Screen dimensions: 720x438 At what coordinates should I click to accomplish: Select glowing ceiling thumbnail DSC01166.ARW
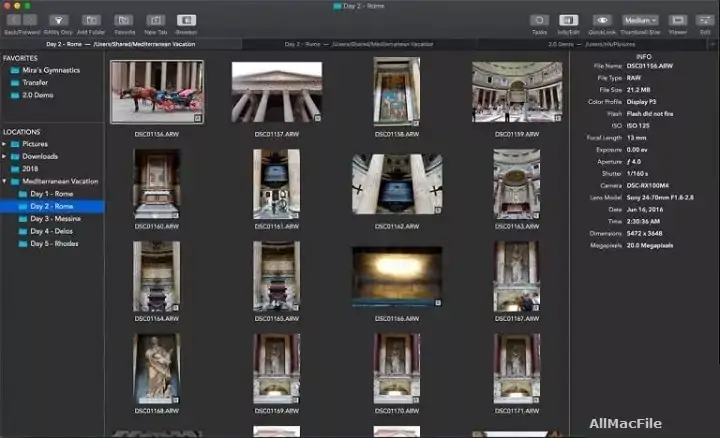pyautogui.click(x=397, y=276)
